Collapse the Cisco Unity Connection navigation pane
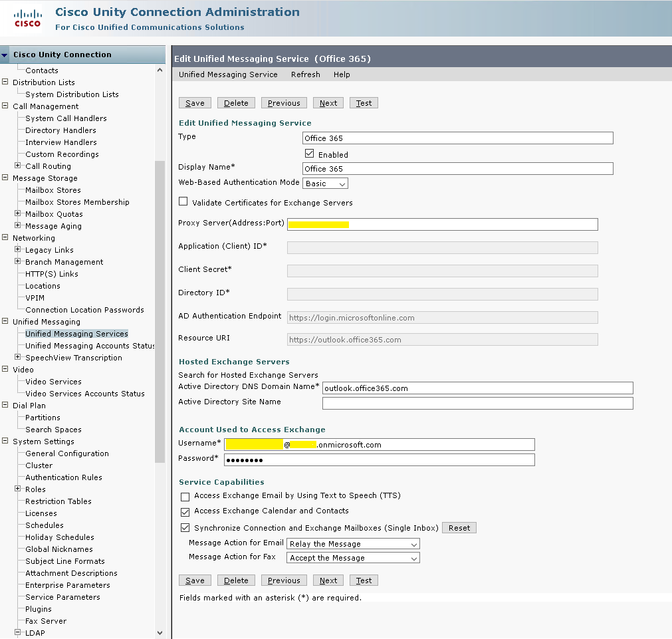Viewport: 672px width, 639px height. click(5, 55)
